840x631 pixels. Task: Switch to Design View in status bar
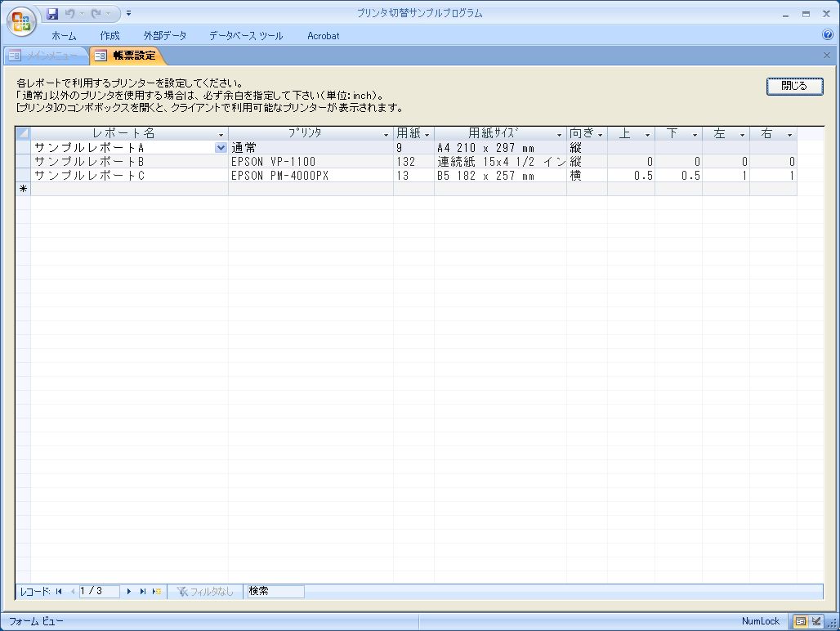pos(815,621)
